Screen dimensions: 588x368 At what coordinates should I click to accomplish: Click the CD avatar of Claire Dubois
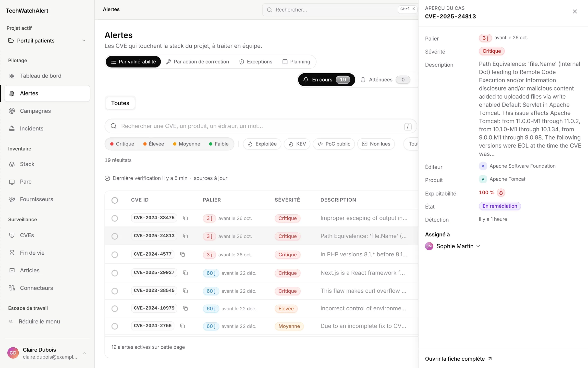13,353
